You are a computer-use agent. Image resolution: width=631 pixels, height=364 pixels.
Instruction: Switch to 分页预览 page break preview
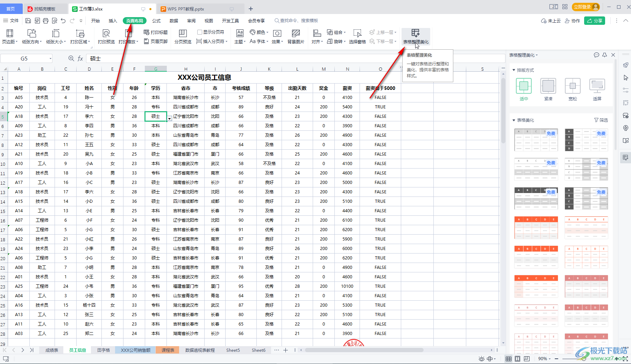(183, 37)
